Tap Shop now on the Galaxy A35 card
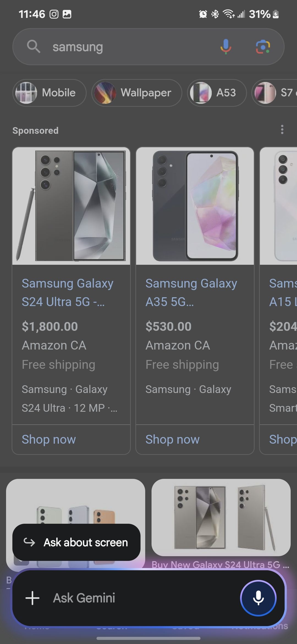297x644 pixels. (x=172, y=440)
